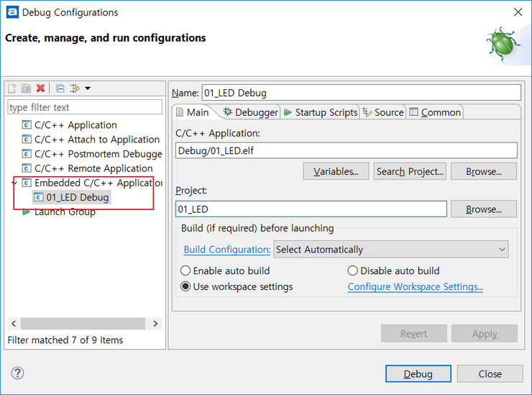Click the help question mark icon
532x395 pixels.
(18, 373)
